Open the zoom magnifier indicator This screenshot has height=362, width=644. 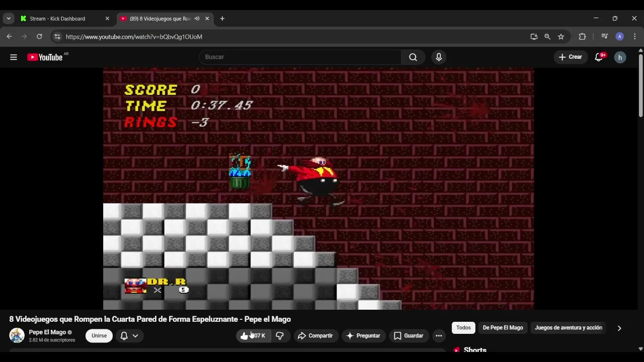click(547, 37)
